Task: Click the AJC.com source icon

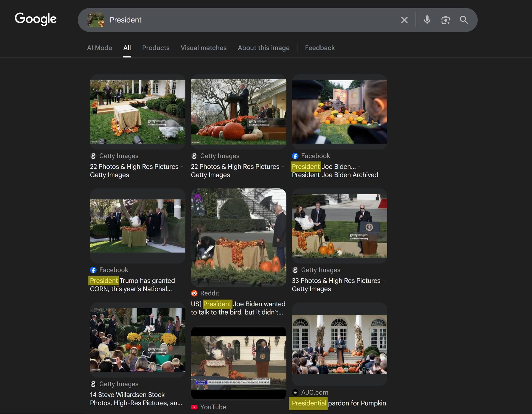Action: (295, 392)
